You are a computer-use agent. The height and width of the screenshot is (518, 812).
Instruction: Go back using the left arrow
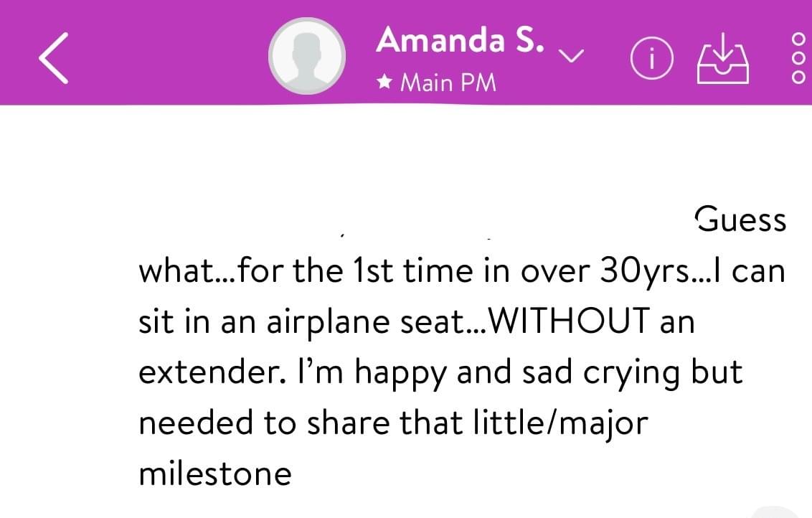pyautogui.click(x=54, y=57)
